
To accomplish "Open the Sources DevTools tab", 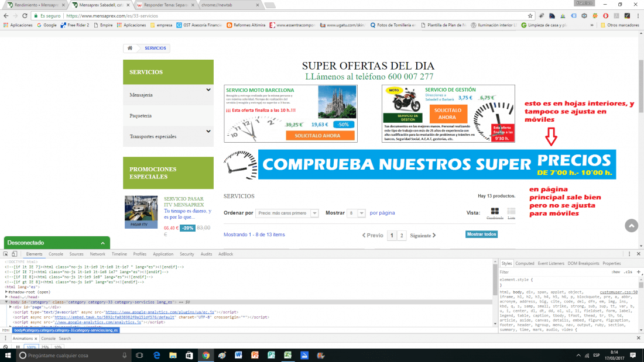I will tap(76, 254).
